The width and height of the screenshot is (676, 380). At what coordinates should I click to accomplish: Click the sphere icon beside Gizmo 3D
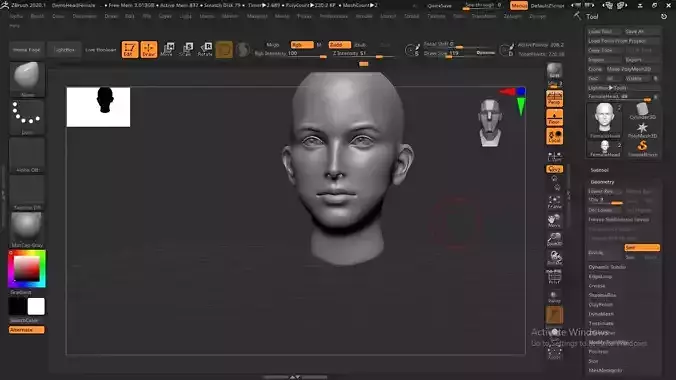click(x=243, y=50)
